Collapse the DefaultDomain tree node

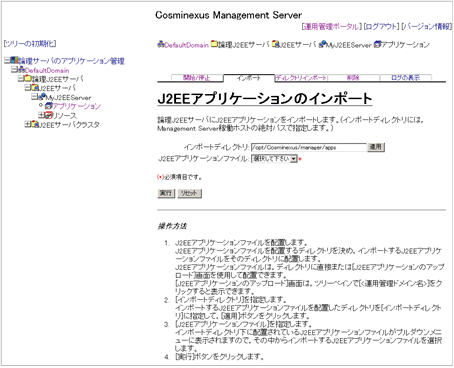click(x=14, y=69)
